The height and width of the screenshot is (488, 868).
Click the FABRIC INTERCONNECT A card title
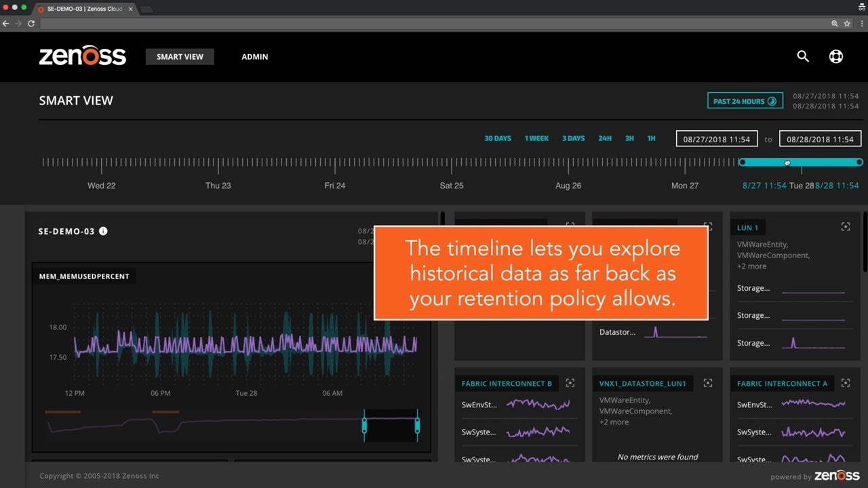coord(783,384)
